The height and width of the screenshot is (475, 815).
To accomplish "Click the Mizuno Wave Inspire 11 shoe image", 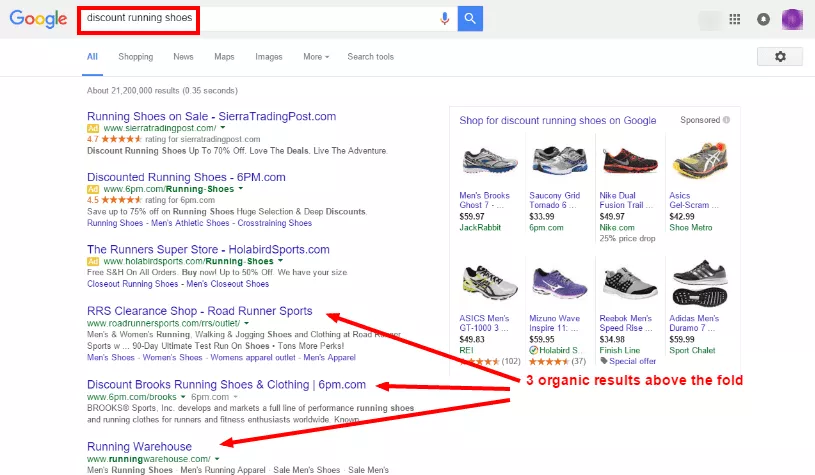I will 560,283.
